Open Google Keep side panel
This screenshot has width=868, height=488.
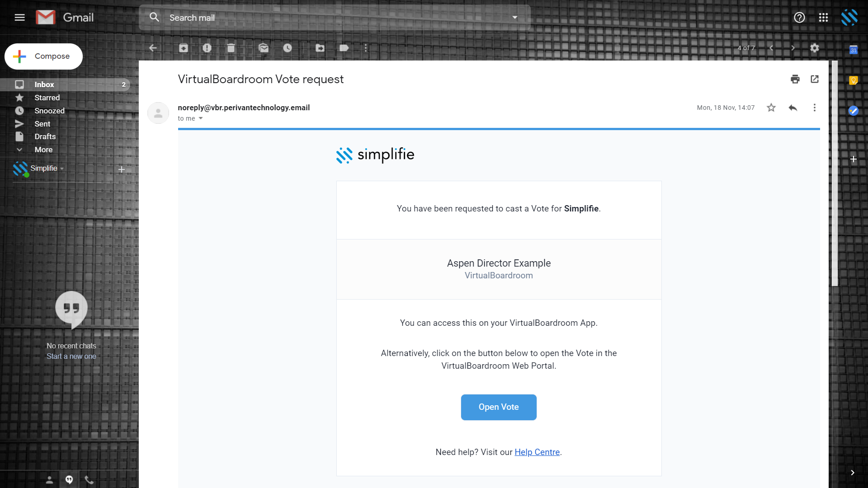pos(854,80)
